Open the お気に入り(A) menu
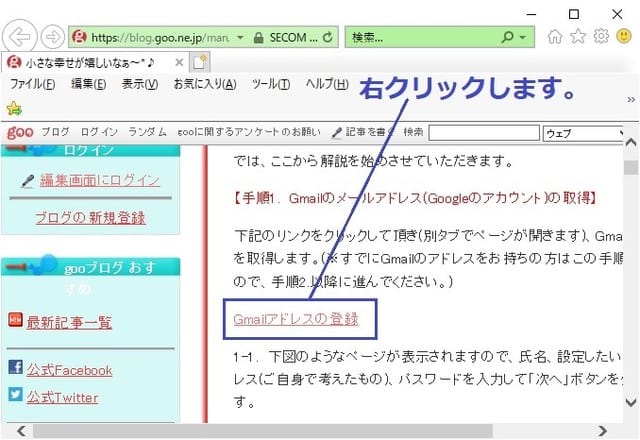Image resolution: width=640 pixels, height=440 pixels. 204,84
